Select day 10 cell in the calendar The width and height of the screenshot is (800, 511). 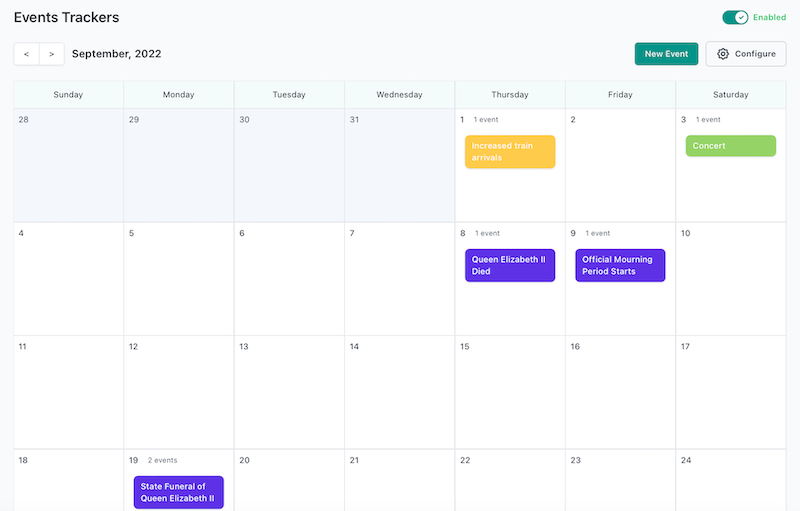click(x=731, y=279)
